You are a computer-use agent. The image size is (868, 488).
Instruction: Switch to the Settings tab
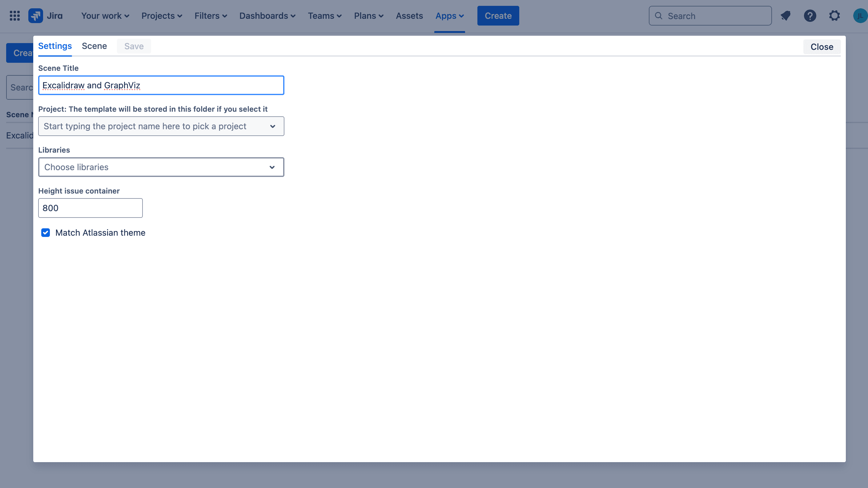(55, 46)
